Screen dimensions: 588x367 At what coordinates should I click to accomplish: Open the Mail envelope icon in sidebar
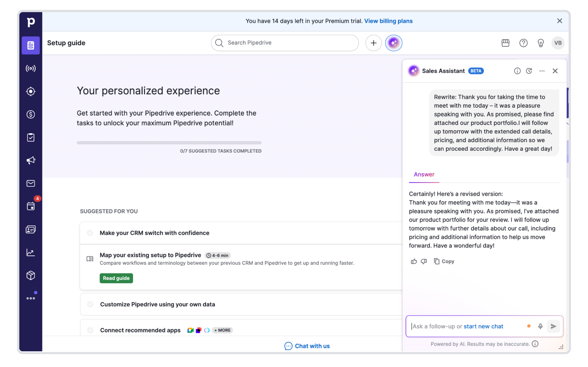tap(31, 183)
